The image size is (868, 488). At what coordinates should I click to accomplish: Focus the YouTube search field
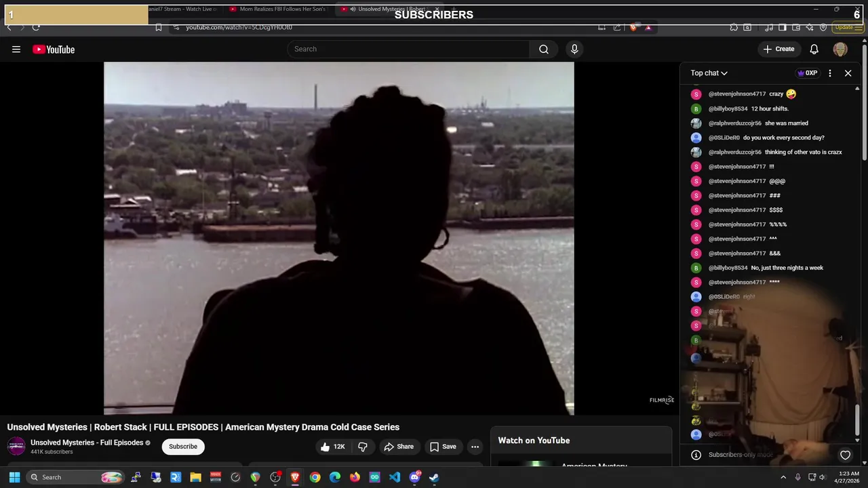[409, 49]
